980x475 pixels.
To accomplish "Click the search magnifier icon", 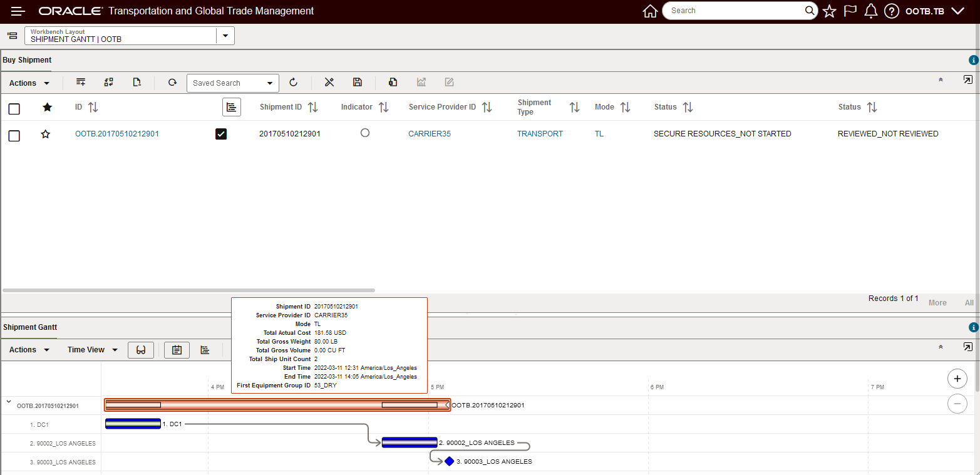I will [810, 11].
